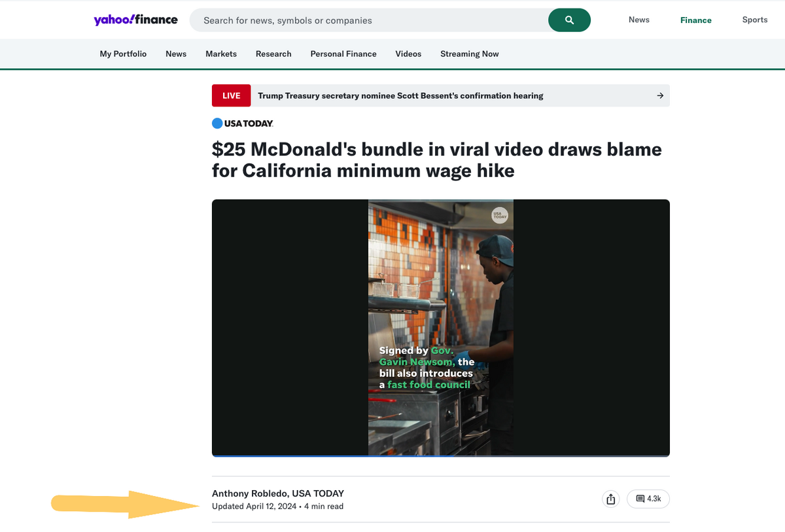Viewport: 785px width, 532px height.
Task: Open the My Portfolio menu
Action: (123, 54)
